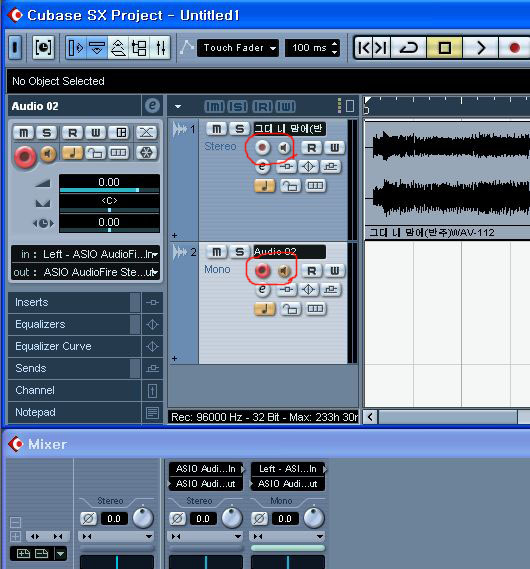Click track 1 sends state icon

click(330, 167)
